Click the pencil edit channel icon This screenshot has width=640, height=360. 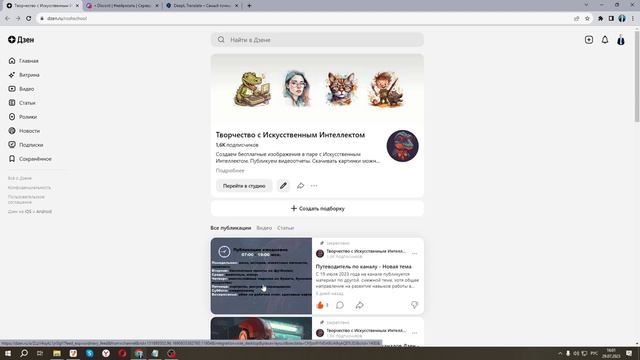pos(283,186)
